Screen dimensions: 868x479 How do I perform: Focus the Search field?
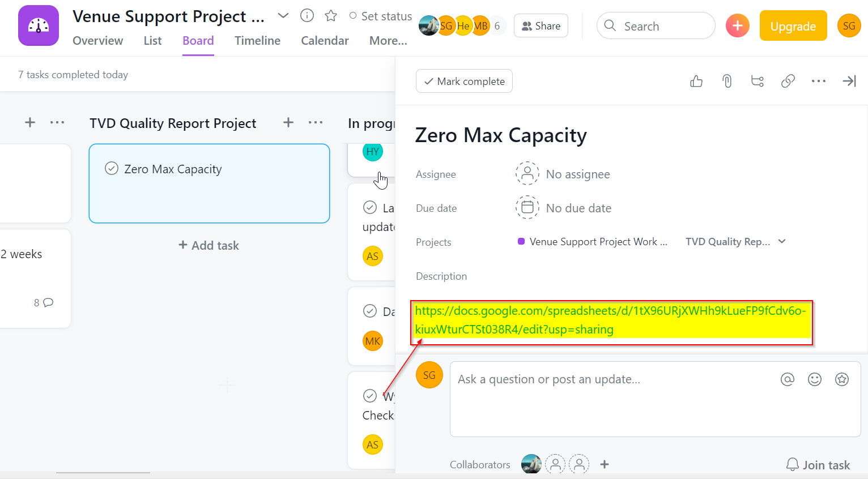click(656, 26)
